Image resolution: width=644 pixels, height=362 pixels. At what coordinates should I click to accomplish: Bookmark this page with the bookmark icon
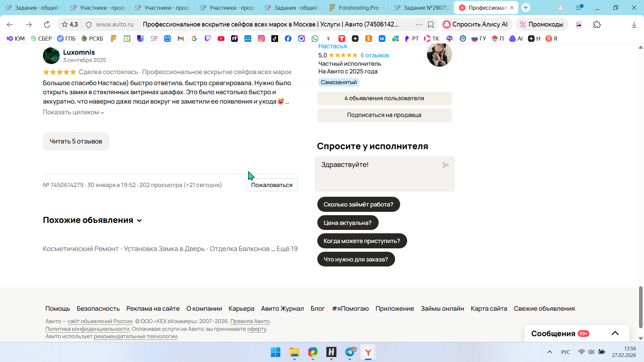click(431, 24)
